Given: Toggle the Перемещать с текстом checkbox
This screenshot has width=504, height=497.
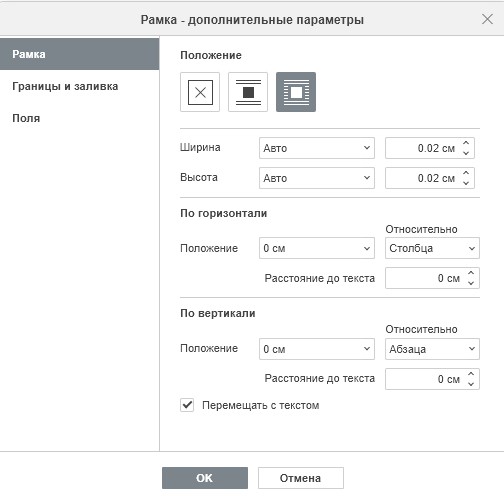Looking at the screenshot, I should pos(187,405).
